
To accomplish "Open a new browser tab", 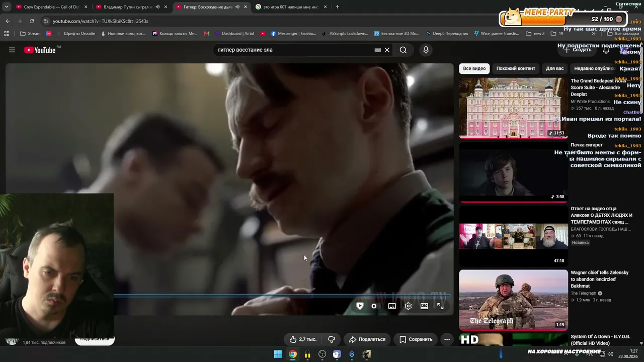I will pyautogui.click(x=337, y=7).
